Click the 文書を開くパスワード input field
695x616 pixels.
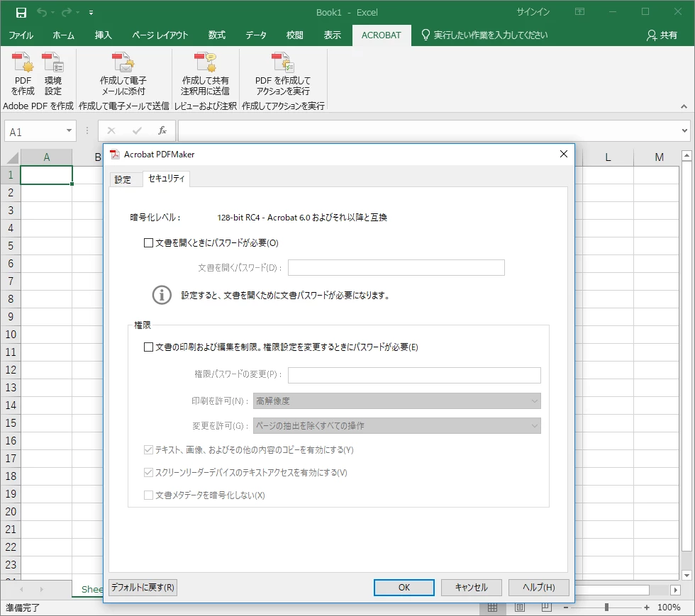point(396,268)
